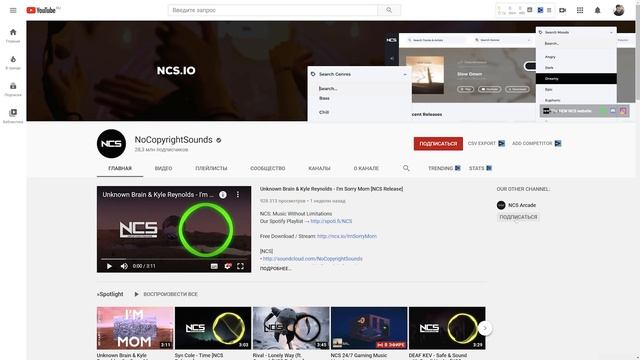Click the vidIQ icon beside Add Competitor
Viewport: 640px width, 360px height.
coord(558,143)
